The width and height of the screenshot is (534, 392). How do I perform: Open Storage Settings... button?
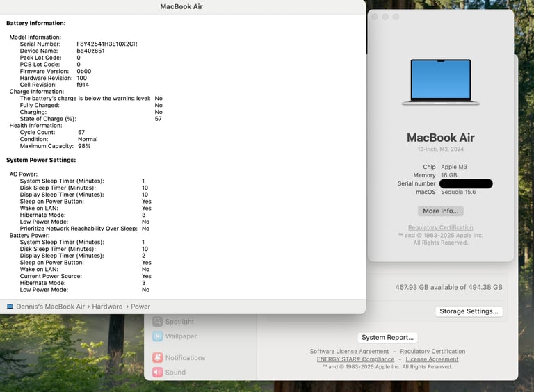tap(469, 311)
